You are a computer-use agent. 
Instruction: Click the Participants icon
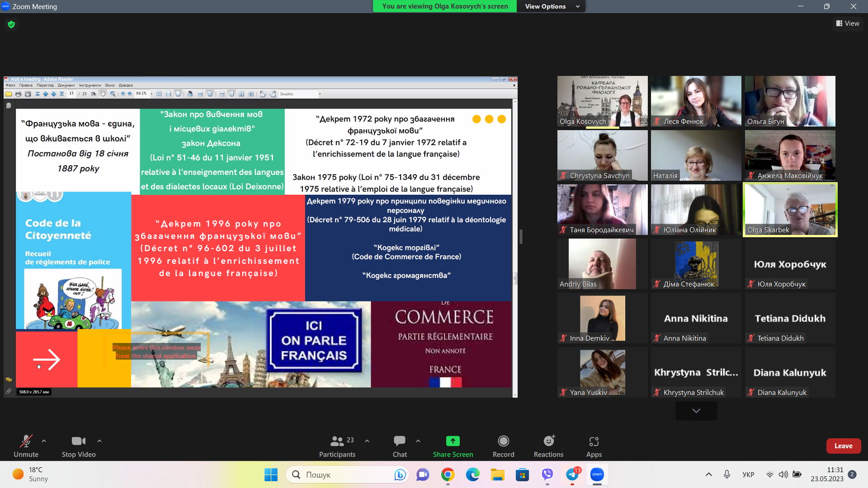point(337,441)
